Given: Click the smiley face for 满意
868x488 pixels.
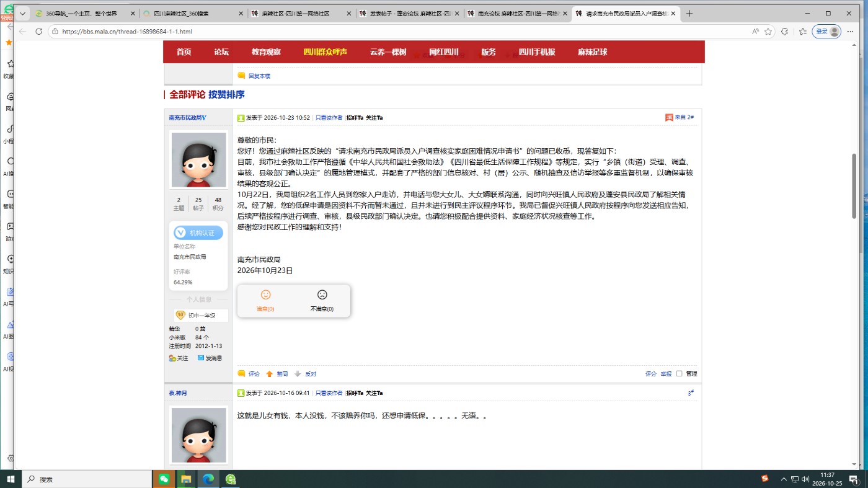Looking at the screenshot, I should click(265, 295).
